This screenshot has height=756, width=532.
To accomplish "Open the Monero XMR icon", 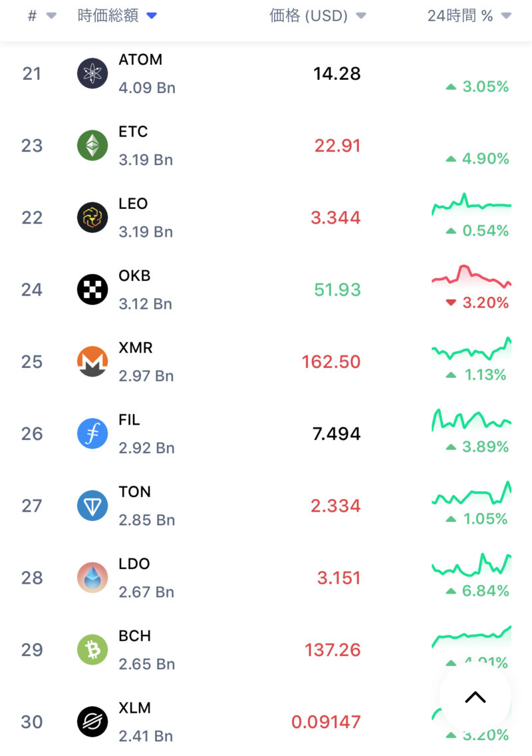I will point(92,361).
